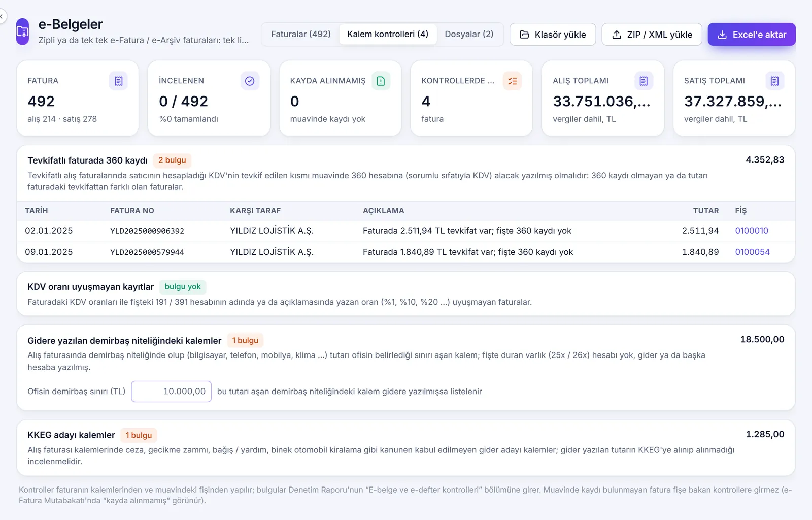Screen dimensions: 812x520
Task: Click amount 1.840,89 in TUTAR column
Action: [x=700, y=252]
